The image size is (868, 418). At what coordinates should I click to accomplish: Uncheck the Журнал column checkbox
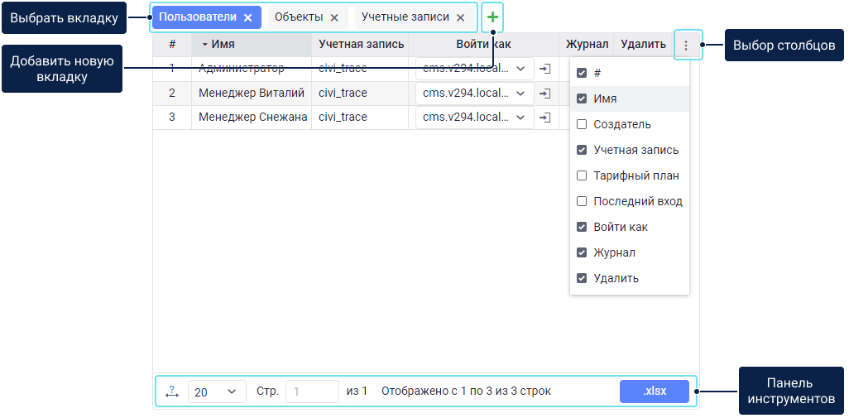pyautogui.click(x=582, y=252)
